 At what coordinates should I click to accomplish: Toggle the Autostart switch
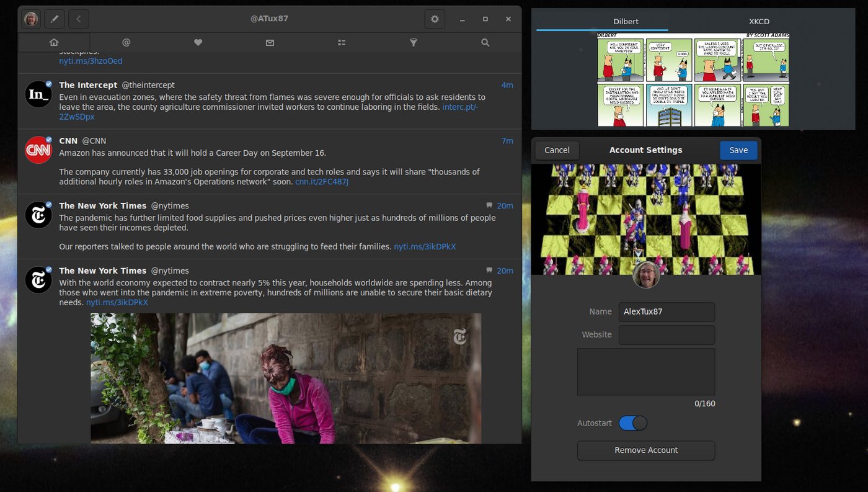[x=632, y=423]
